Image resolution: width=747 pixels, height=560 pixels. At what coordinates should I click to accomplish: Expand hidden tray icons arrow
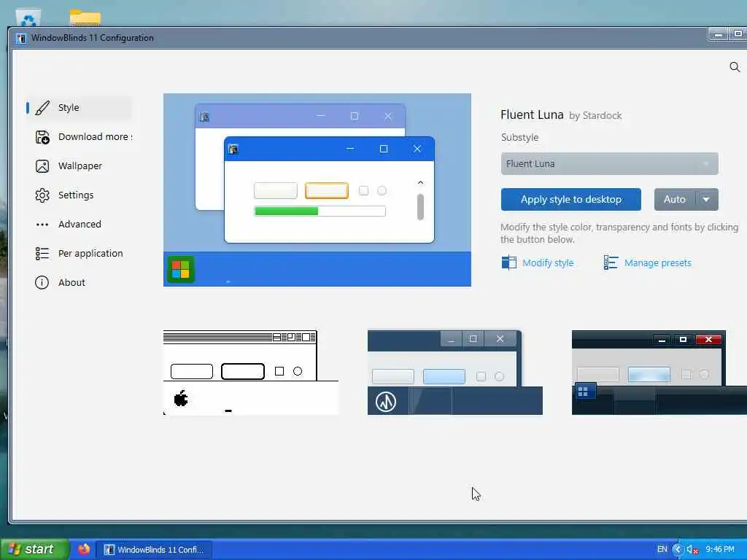(678, 550)
